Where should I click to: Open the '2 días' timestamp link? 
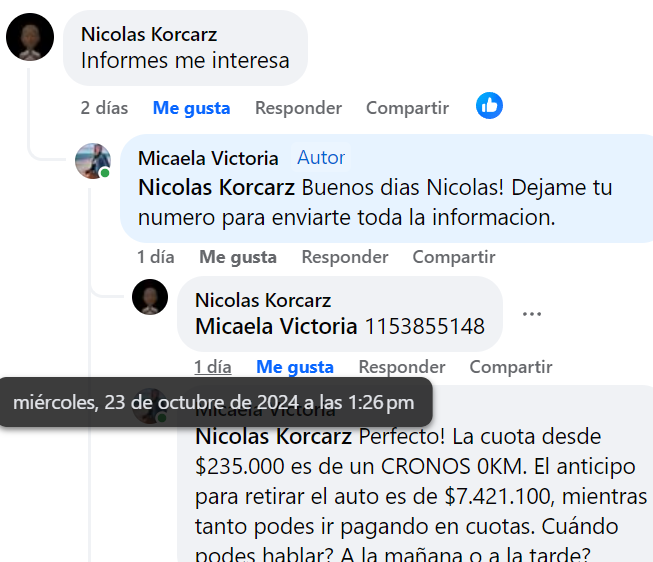[104, 108]
